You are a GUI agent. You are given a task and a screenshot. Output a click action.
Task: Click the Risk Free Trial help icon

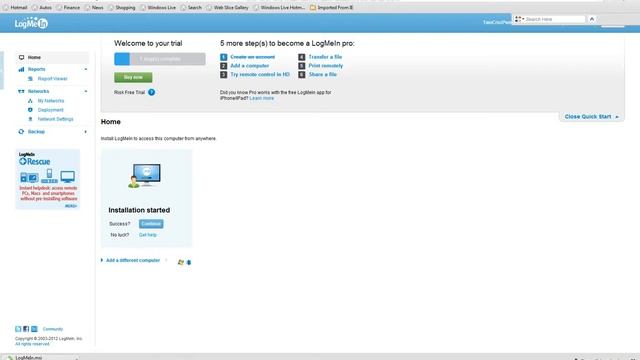(151, 92)
